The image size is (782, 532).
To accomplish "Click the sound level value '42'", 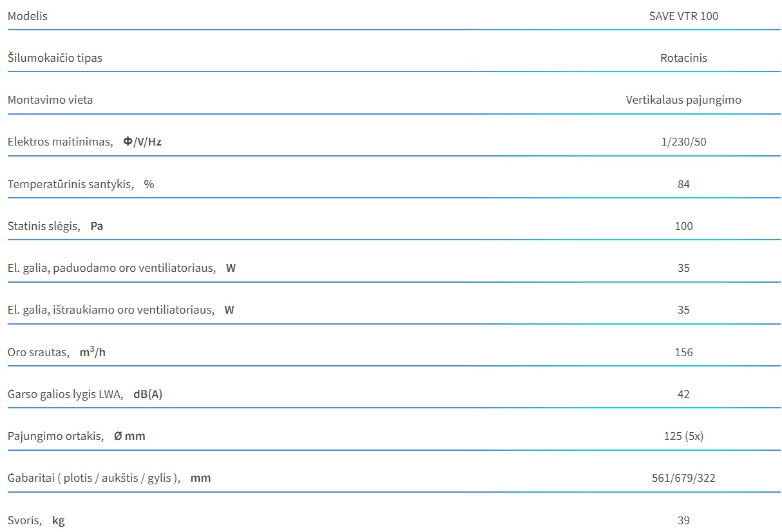I will click(683, 394).
